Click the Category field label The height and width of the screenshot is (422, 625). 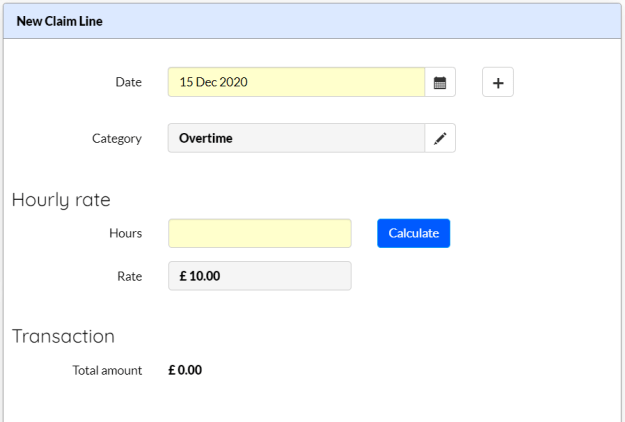click(x=117, y=138)
